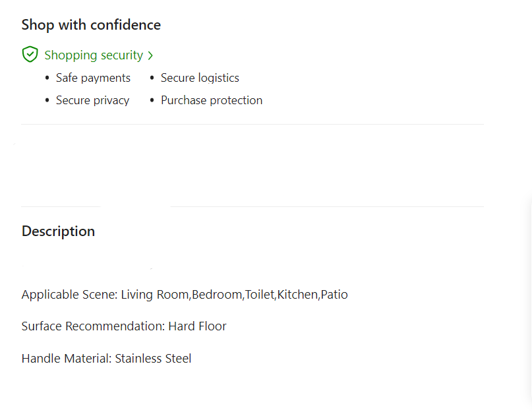Expand the chevron beside Shopping security
The width and height of the screenshot is (532, 420).
(x=150, y=56)
